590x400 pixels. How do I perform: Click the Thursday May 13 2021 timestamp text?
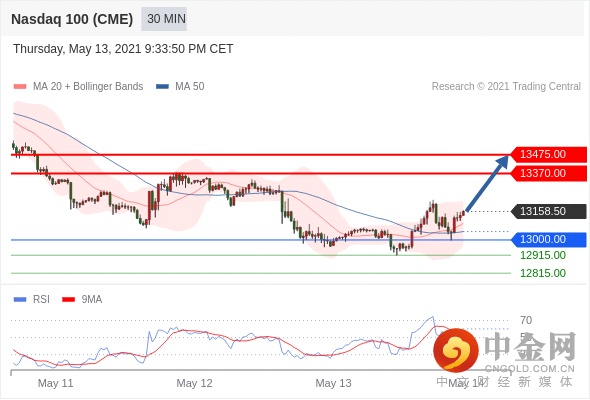(123, 49)
